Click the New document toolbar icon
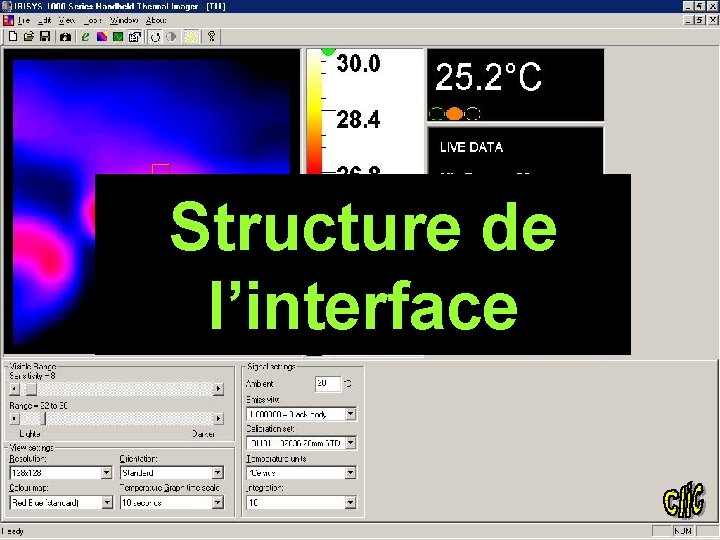The height and width of the screenshot is (540, 720). coord(13,36)
